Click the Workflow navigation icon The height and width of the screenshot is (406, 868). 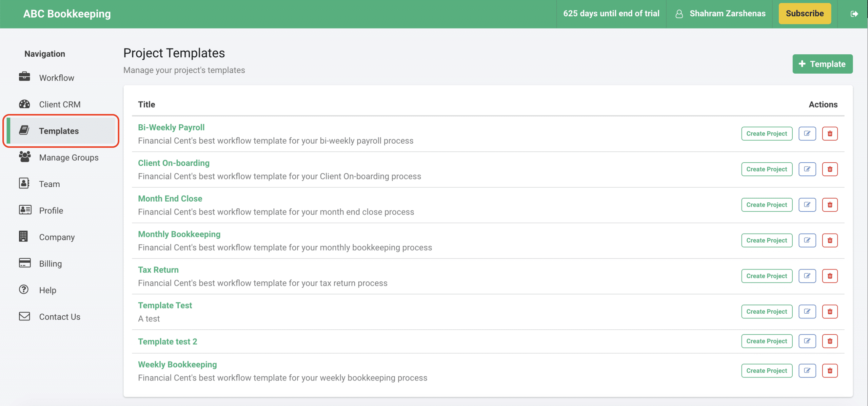(24, 77)
